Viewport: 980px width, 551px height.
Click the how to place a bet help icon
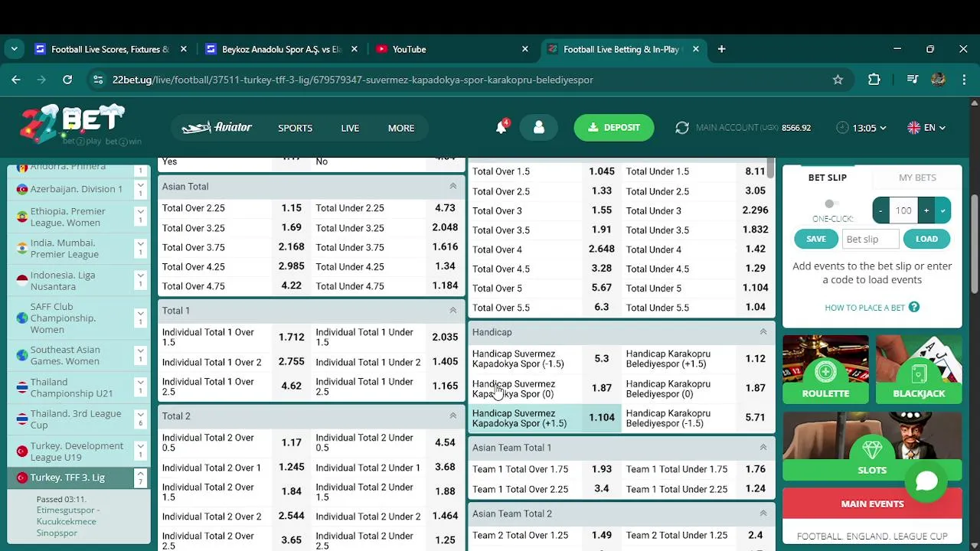pos(914,308)
